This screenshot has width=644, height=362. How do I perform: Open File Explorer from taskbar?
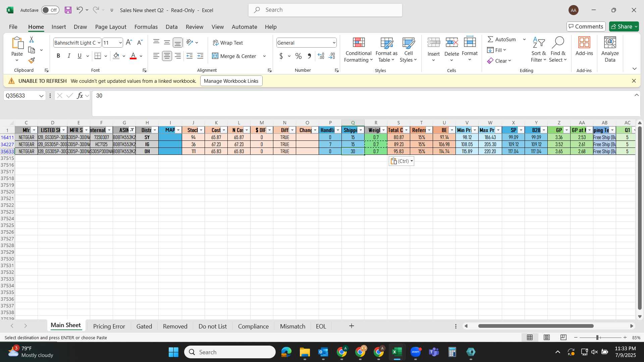305,352
